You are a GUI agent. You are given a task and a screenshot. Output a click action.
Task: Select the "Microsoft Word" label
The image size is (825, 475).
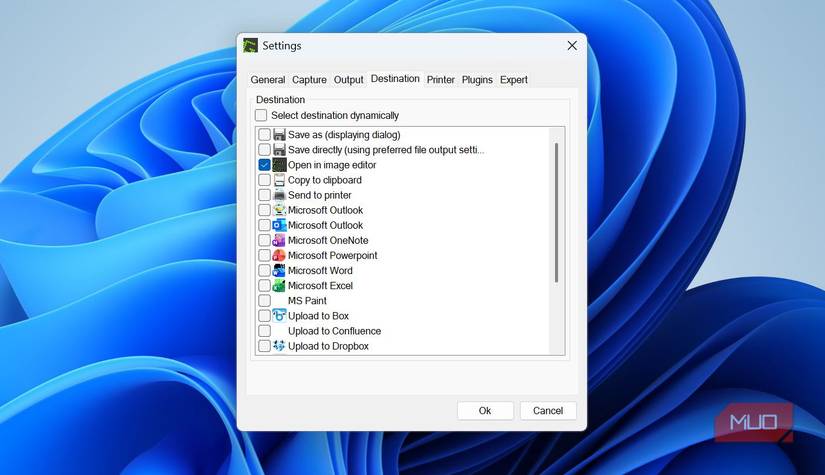click(x=320, y=270)
